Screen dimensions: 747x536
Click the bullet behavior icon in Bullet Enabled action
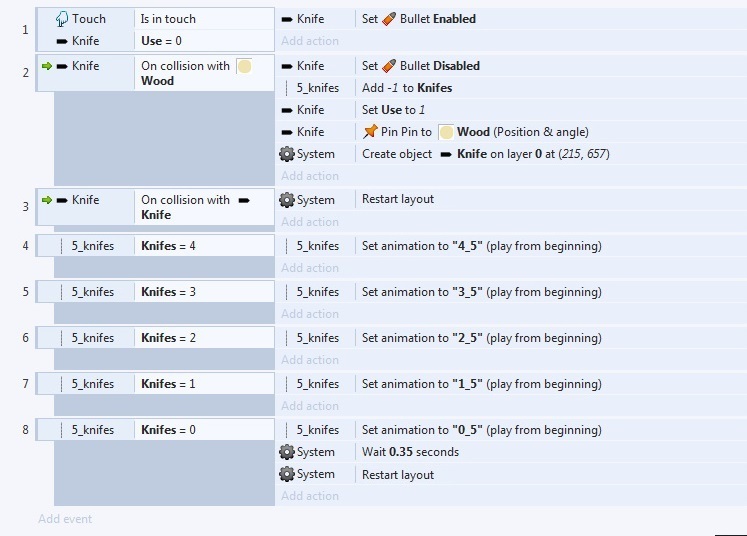389,19
